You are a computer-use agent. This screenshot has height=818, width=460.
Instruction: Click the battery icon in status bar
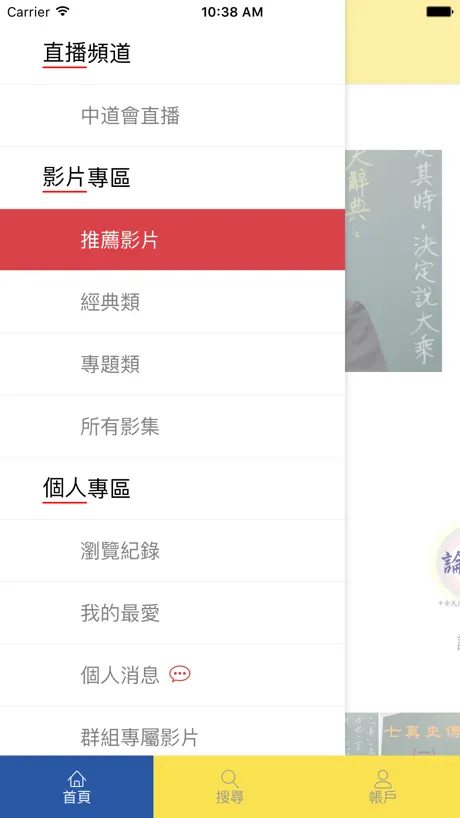pyautogui.click(x=440, y=11)
